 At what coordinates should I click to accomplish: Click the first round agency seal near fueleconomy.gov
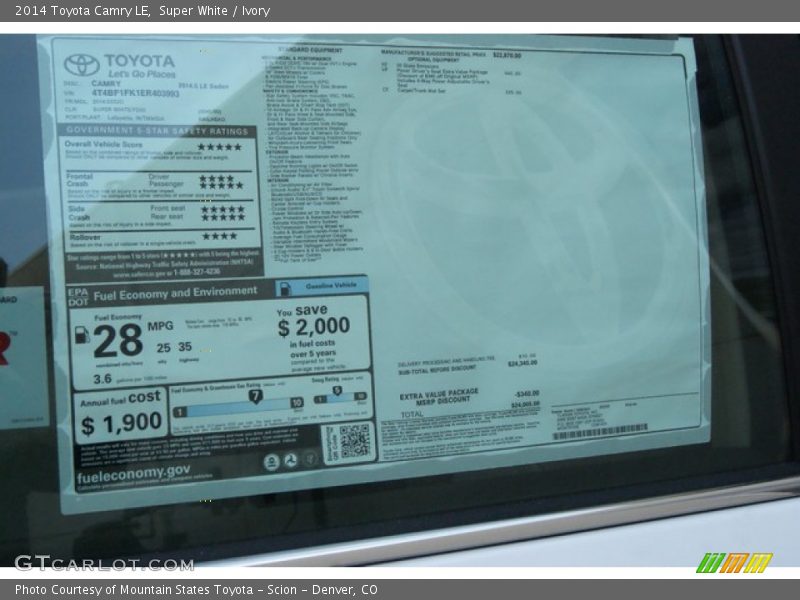[271, 462]
